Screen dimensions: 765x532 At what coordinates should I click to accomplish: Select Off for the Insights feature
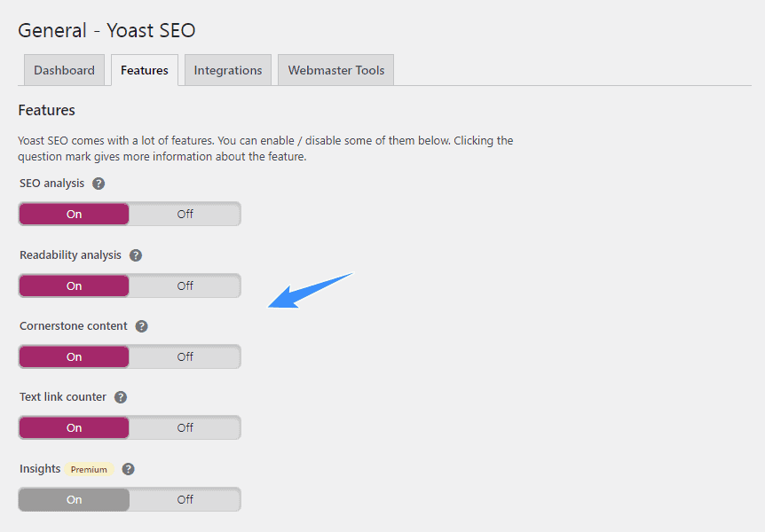(185, 499)
